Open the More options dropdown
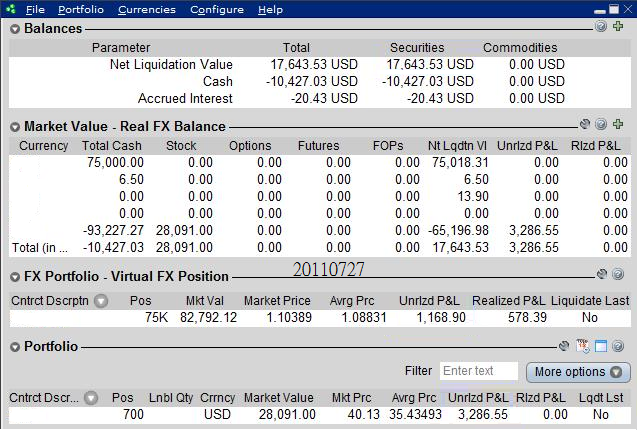 coord(578,372)
